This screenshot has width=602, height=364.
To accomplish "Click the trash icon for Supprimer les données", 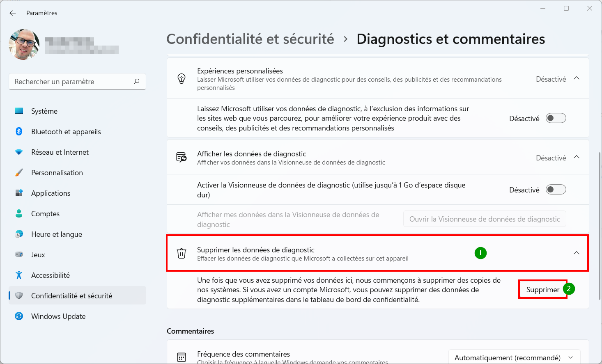I will (182, 254).
